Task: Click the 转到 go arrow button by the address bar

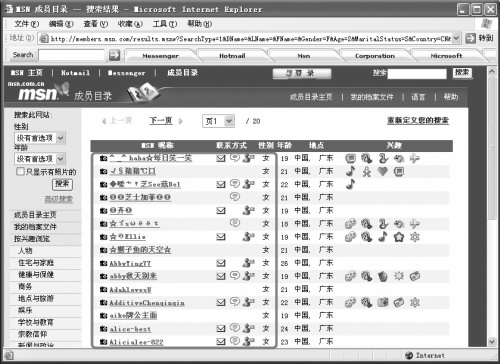Action: 470,38
